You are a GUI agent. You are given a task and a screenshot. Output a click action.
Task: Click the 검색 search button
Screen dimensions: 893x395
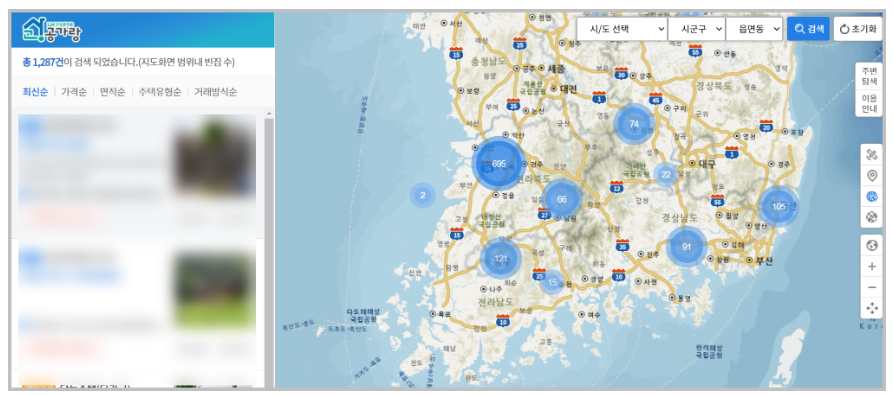808,29
